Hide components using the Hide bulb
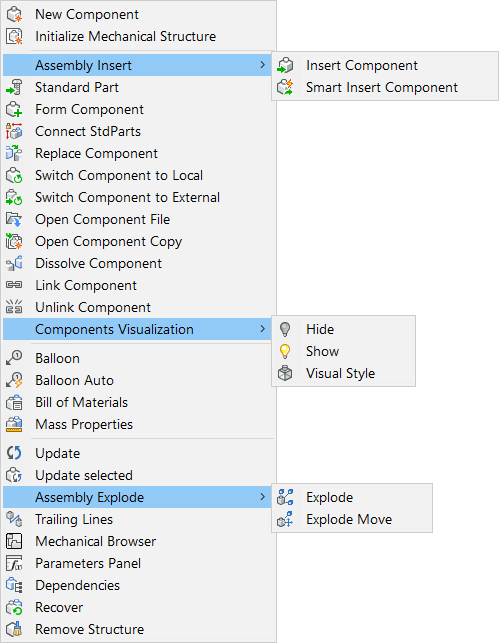This screenshot has width=499, height=643. 285,329
